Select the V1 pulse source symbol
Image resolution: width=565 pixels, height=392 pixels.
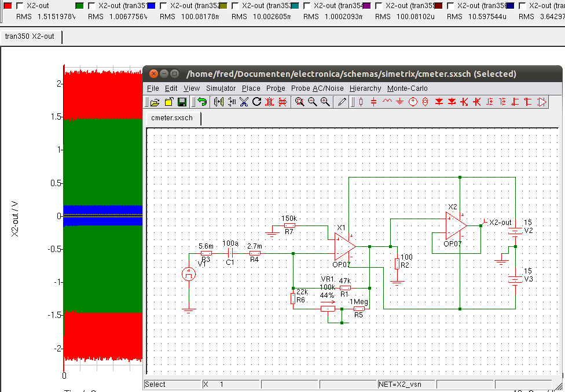[189, 274]
